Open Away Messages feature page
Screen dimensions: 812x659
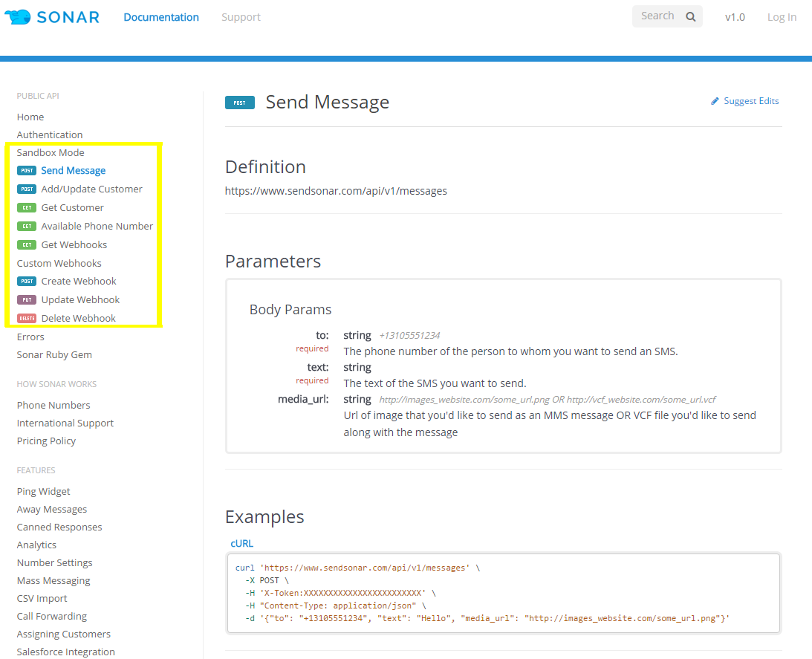pos(52,509)
